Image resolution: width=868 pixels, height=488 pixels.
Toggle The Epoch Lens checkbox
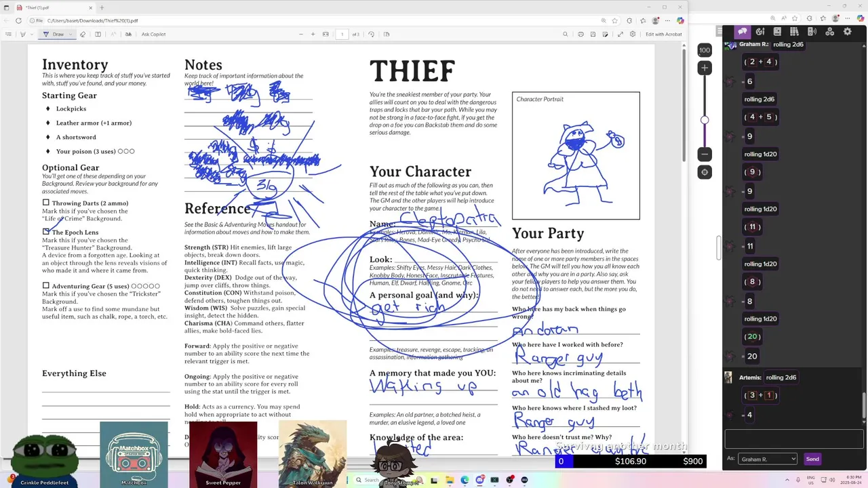click(46, 232)
